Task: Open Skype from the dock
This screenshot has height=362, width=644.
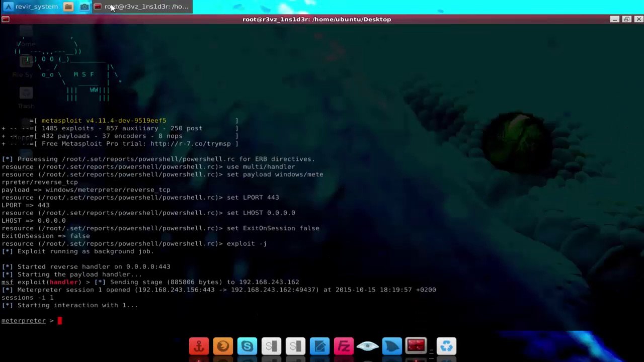Action: pos(247,346)
